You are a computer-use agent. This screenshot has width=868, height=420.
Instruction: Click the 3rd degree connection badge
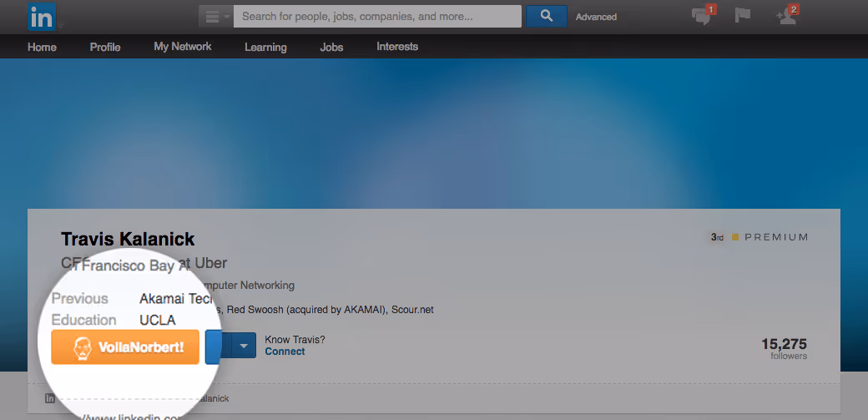tap(718, 237)
